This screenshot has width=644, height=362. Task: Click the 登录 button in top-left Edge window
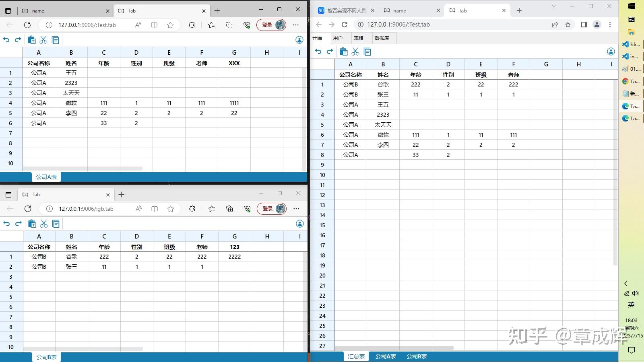pyautogui.click(x=267, y=25)
